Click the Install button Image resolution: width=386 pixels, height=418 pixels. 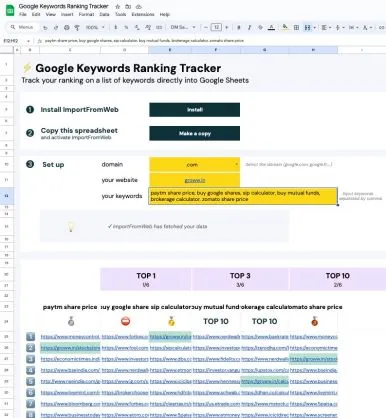coord(194,110)
